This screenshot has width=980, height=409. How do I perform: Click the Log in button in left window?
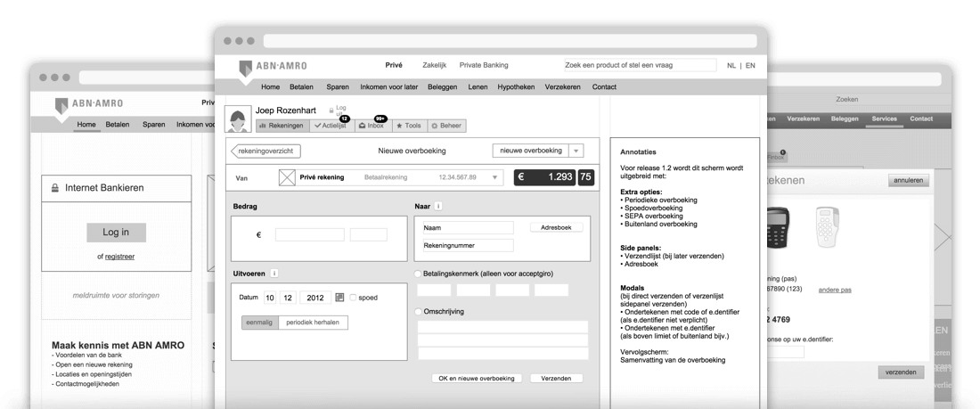[116, 232]
